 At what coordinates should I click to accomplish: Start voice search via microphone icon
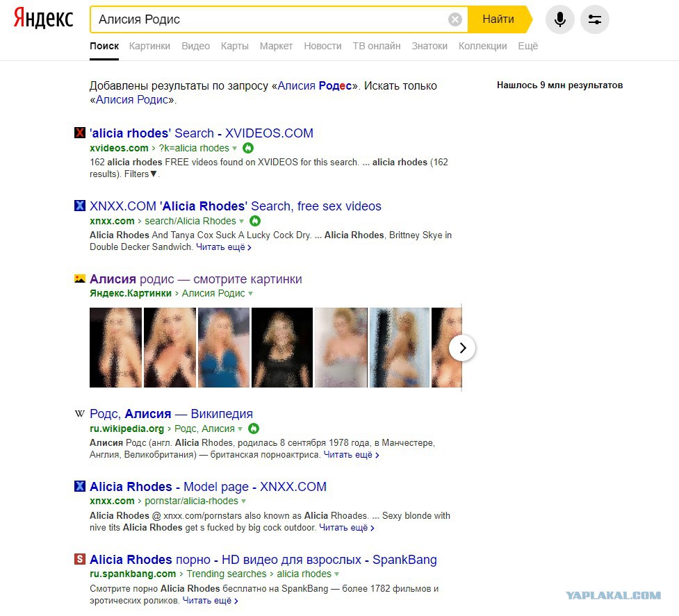(x=559, y=19)
